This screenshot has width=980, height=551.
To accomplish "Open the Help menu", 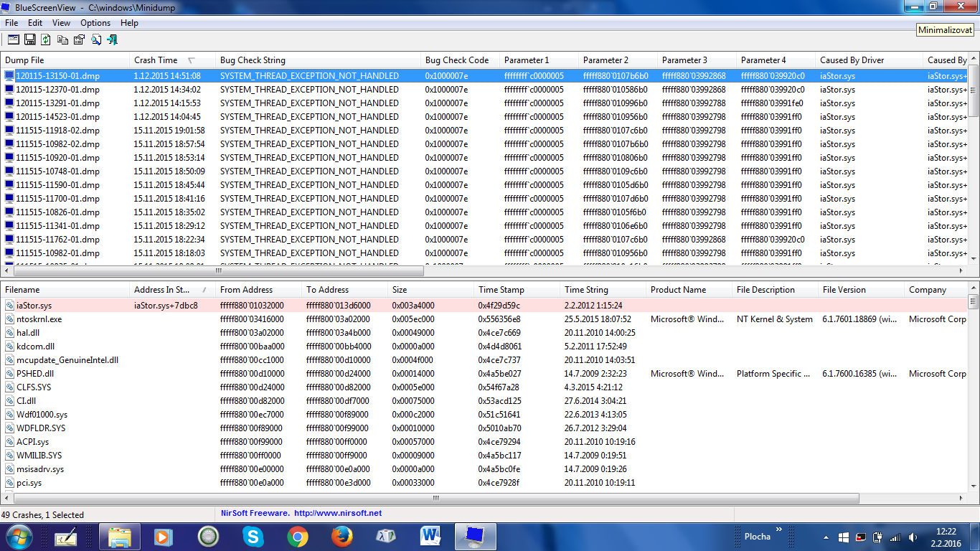I will (129, 23).
